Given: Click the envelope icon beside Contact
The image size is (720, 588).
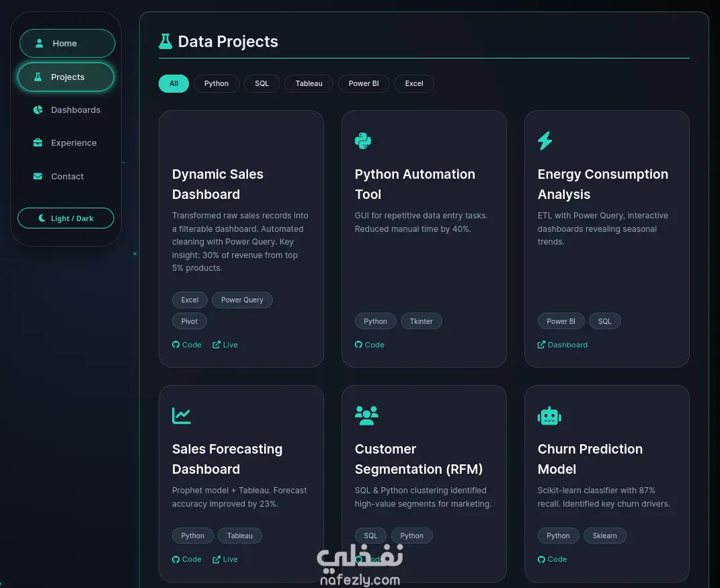Looking at the screenshot, I should tap(38, 176).
